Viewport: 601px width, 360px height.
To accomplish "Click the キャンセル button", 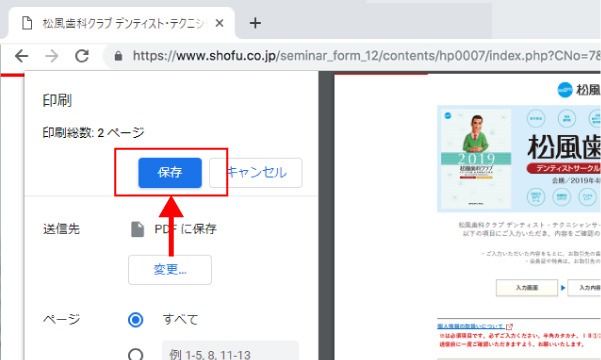I will coord(256,173).
